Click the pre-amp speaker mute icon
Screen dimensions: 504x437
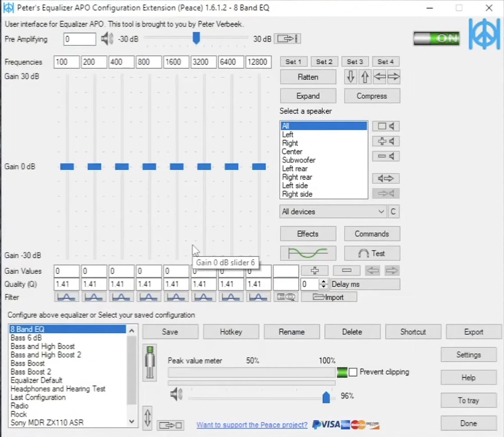tap(107, 39)
